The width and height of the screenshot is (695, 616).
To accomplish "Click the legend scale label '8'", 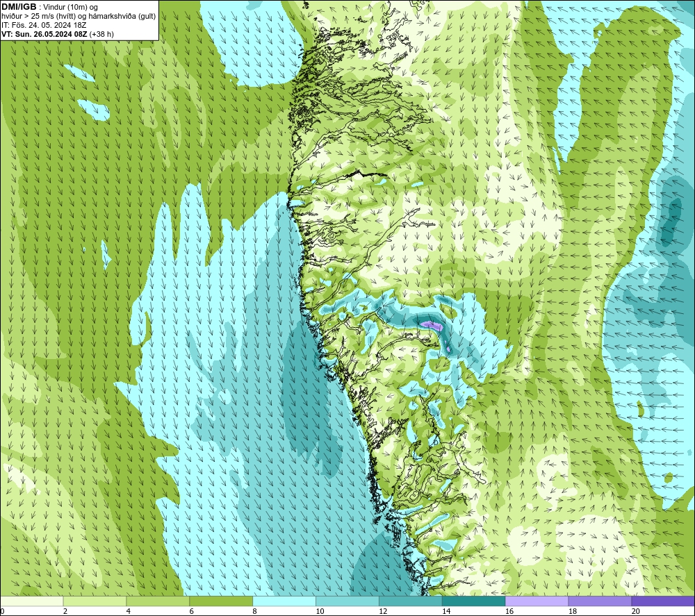I will click(254, 611).
